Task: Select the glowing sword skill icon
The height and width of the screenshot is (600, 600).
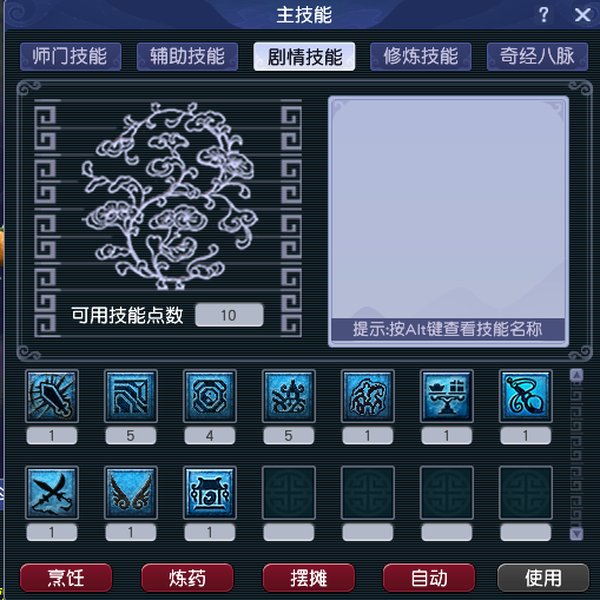Action: 52,396
